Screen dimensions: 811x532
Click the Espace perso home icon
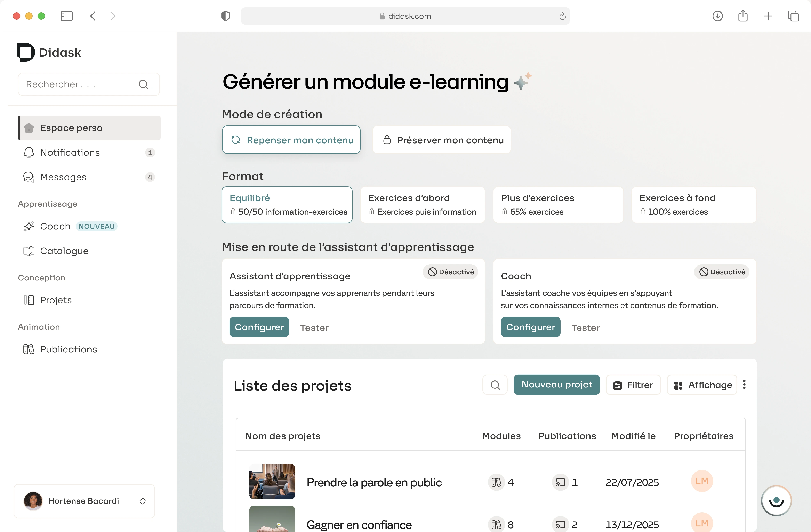pos(29,128)
